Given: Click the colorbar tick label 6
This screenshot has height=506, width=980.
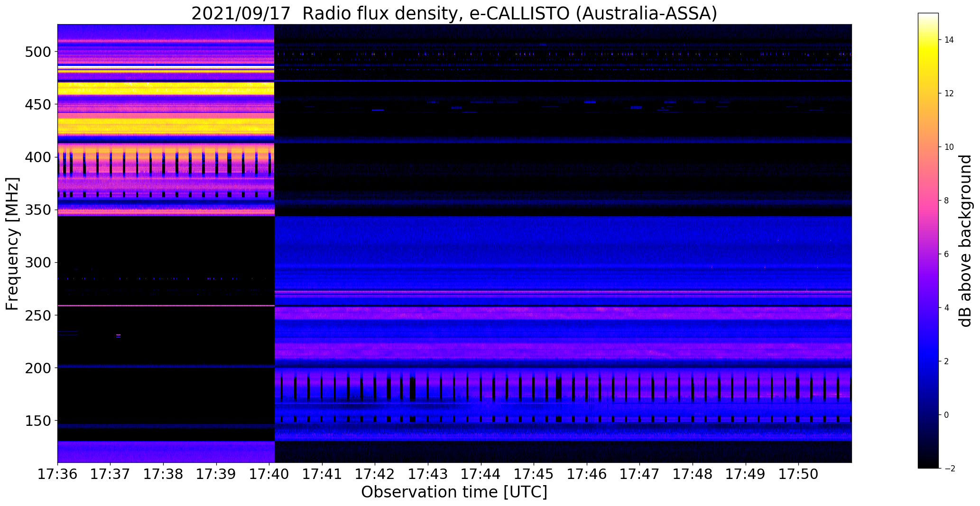Looking at the screenshot, I should coord(947,254).
